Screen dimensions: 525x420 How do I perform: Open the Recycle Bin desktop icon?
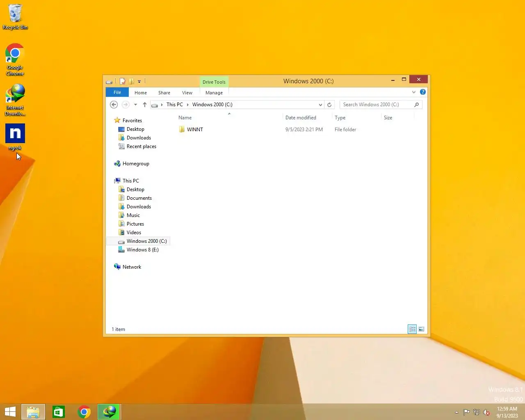(x=15, y=17)
